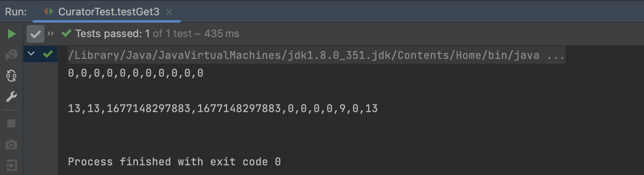
Task: Expand the hidden toolbar actions chevrons
Action: click(51, 33)
